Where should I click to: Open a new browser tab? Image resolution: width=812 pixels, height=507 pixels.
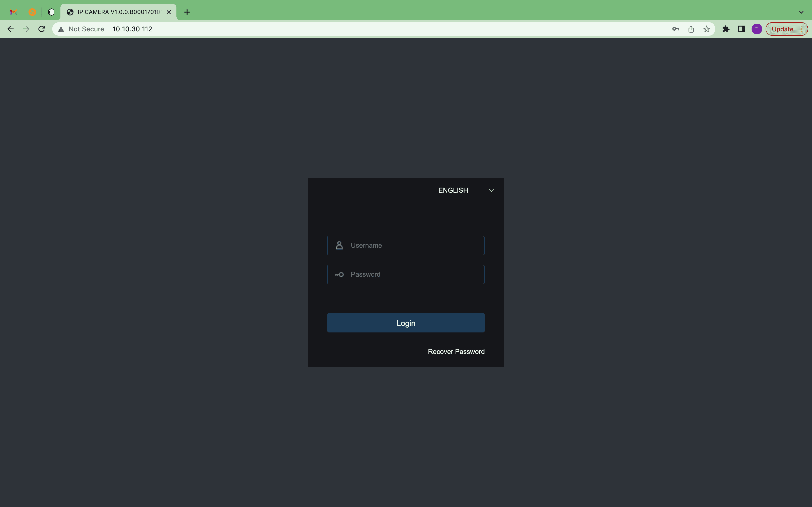pos(187,12)
